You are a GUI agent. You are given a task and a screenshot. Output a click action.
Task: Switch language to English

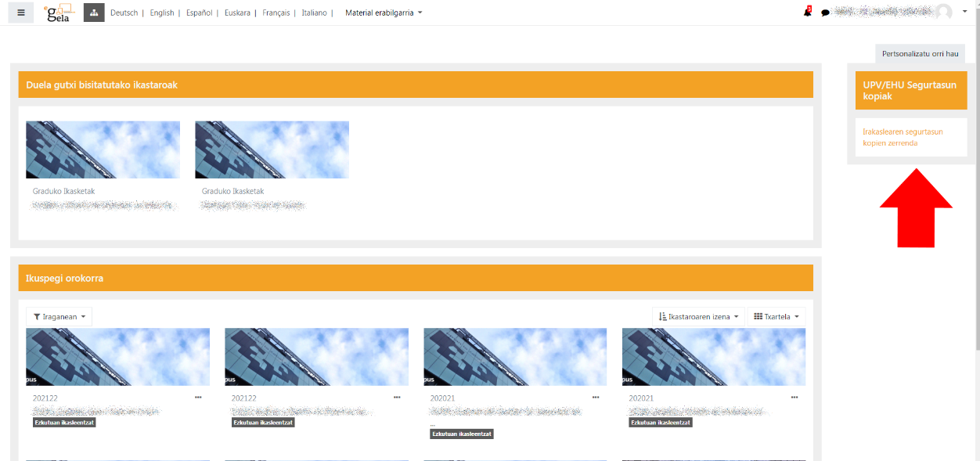pos(162,13)
